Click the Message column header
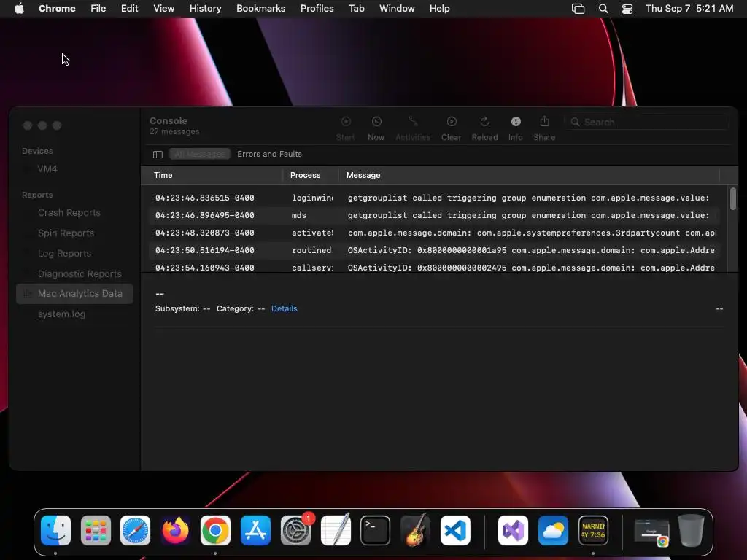The width and height of the screenshot is (747, 560). (529, 175)
